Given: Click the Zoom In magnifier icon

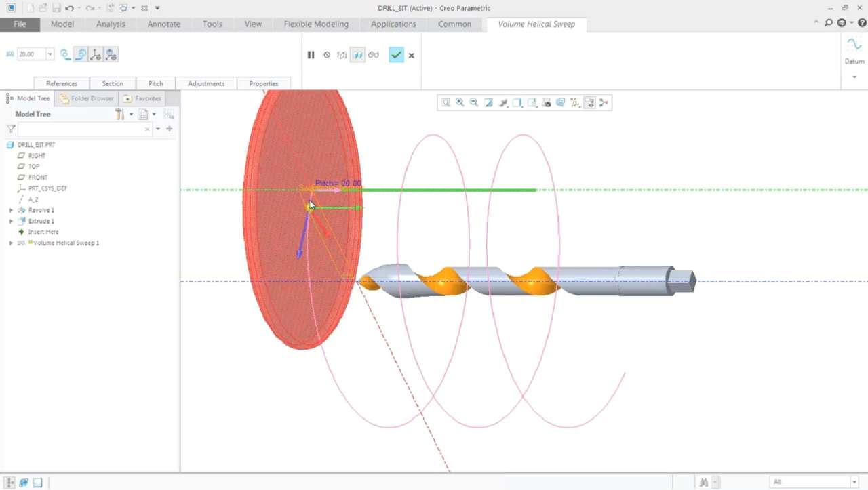Looking at the screenshot, I should click(x=460, y=103).
